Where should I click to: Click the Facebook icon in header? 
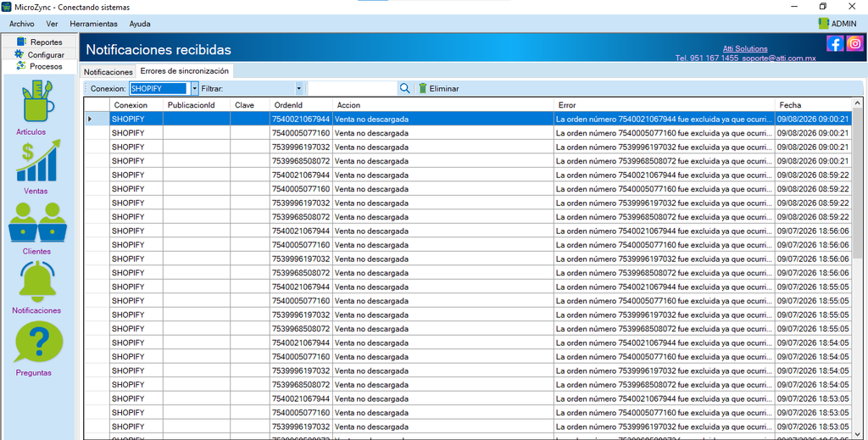(835, 43)
